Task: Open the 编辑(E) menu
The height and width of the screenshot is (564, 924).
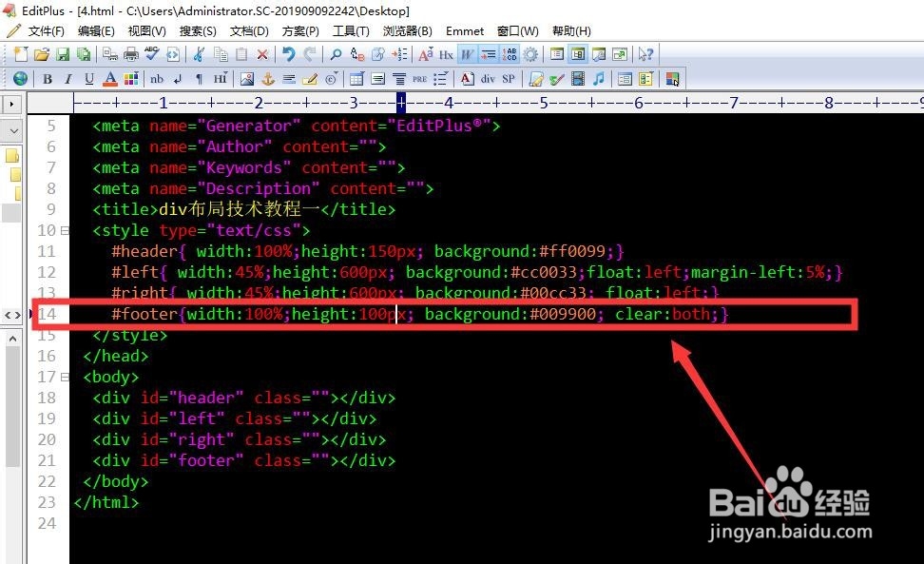Action: tap(96, 30)
